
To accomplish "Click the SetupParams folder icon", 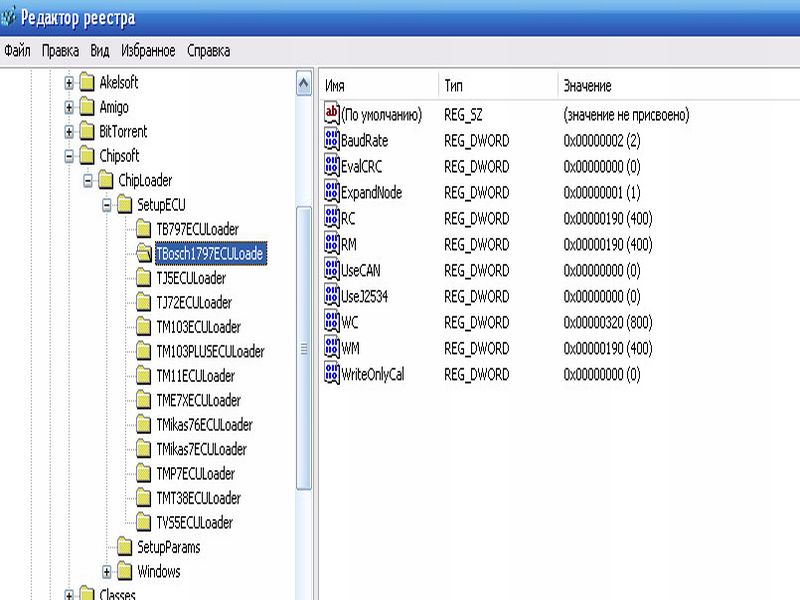I will [x=124, y=547].
